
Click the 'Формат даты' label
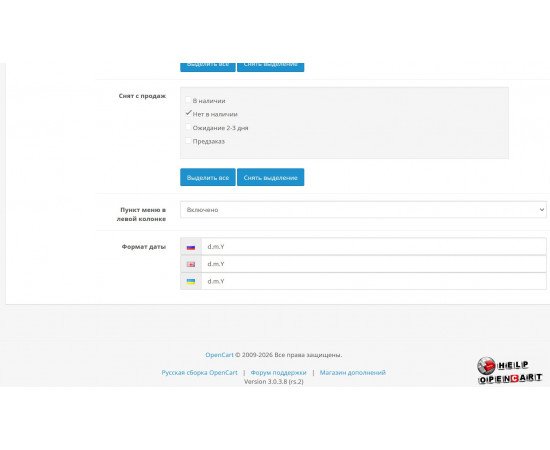144,247
